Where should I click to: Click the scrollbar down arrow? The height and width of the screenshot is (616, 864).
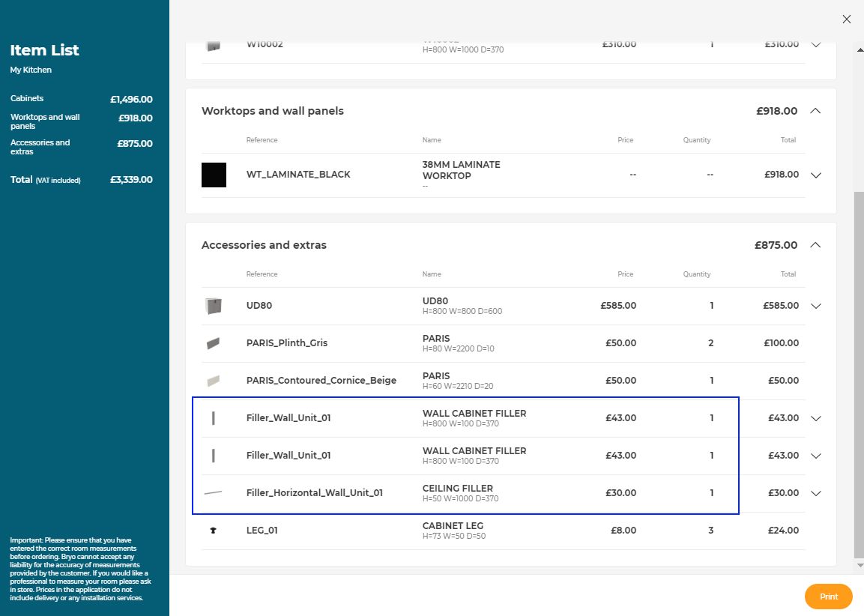pyautogui.click(x=859, y=566)
